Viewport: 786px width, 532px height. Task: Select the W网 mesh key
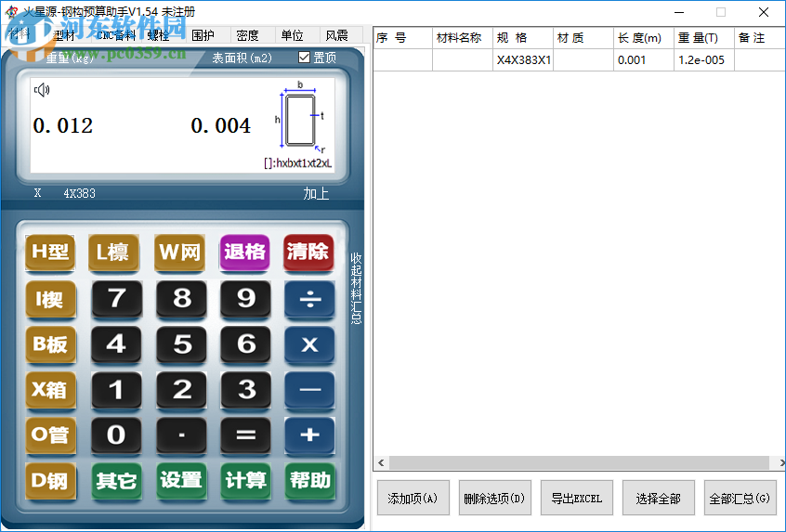point(179,252)
